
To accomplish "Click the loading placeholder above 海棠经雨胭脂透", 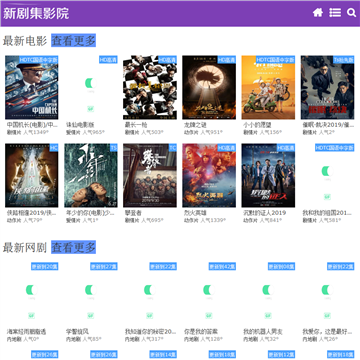I will coord(32,294).
